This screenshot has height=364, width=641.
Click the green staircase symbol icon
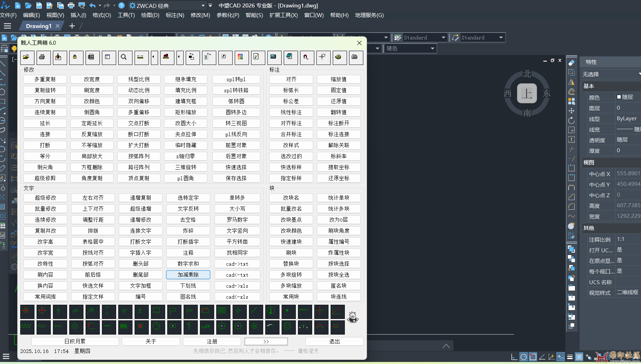point(254,311)
